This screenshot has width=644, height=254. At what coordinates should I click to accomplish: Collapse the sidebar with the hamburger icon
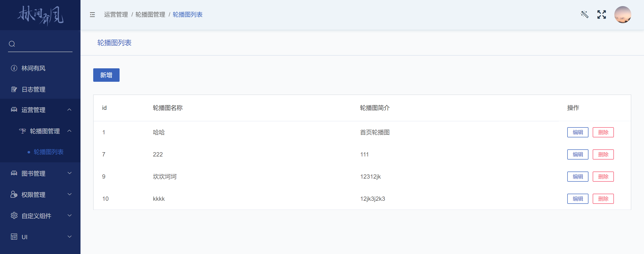[x=92, y=15]
